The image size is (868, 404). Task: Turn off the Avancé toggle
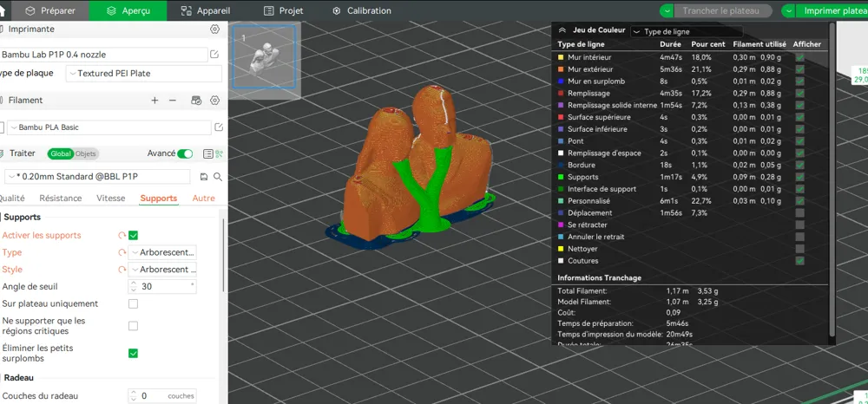coord(185,153)
